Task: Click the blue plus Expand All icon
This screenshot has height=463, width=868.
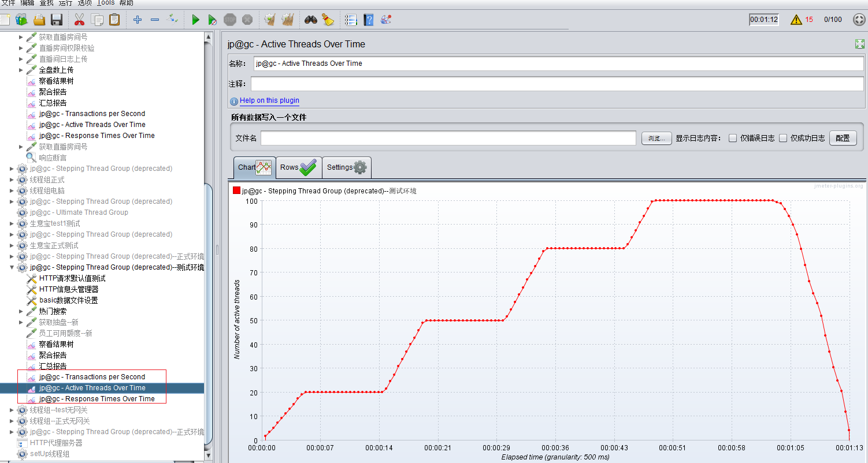Action: [138, 20]
